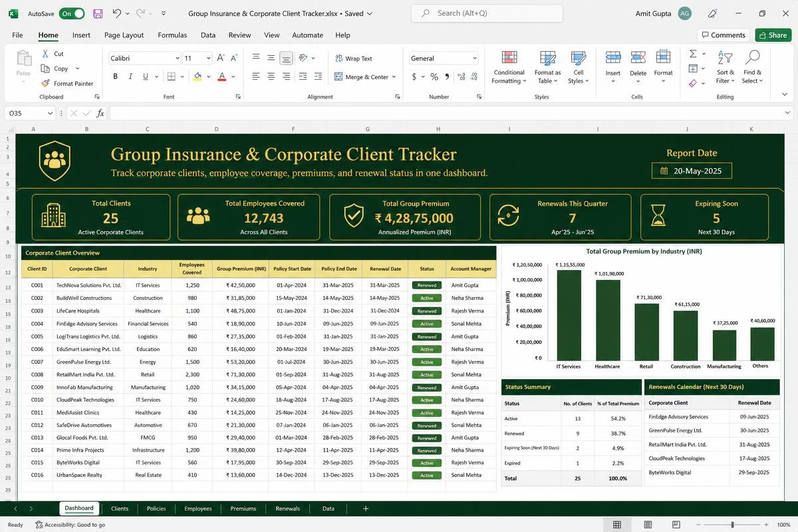Screen dimensions: 798x532
Task: Toggle the AutoSave switch
Action: tap(71, 13)
